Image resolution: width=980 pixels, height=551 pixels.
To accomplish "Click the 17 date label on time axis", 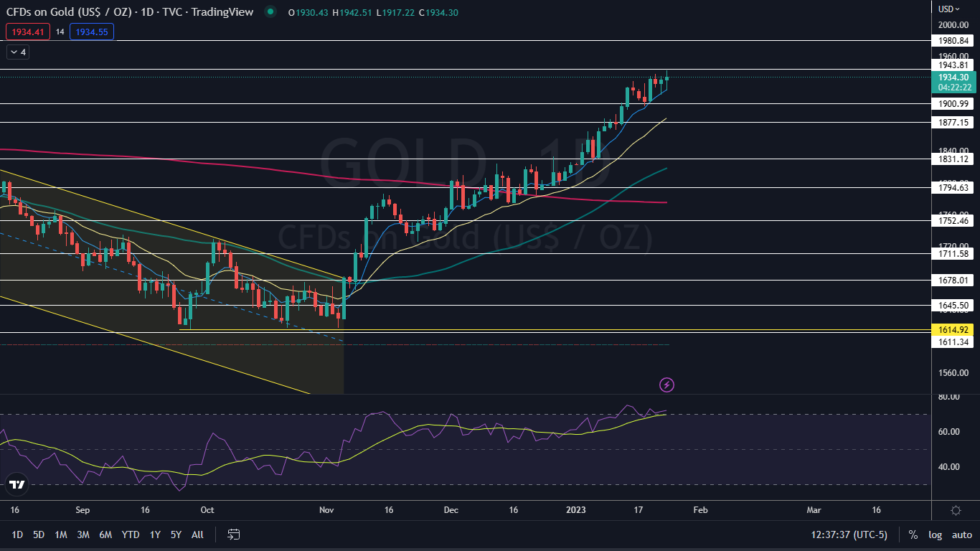I will click(x=638, y=510).
